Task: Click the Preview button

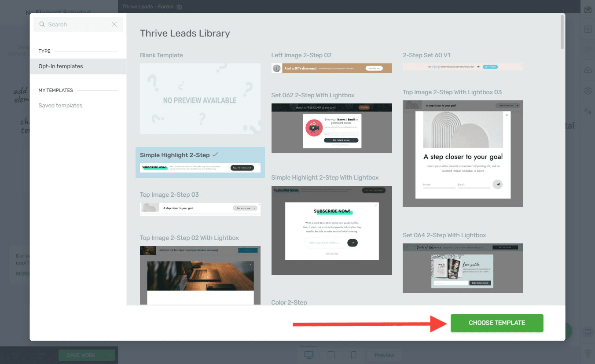Action: (x=384, y=355)
